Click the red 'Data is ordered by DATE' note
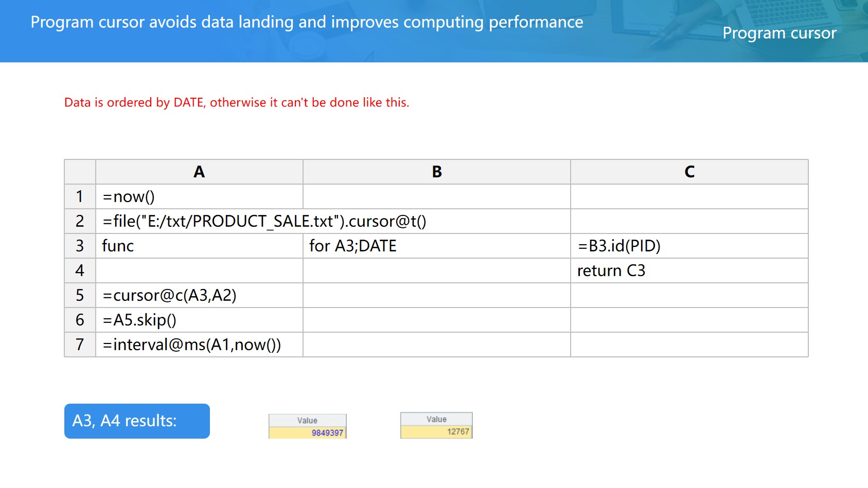The width and height of the screenshot is (868, 488). [237, 103]
